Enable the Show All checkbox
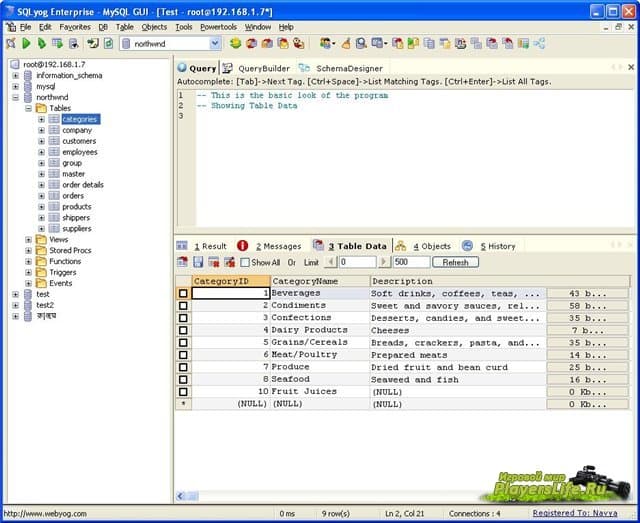Image resolution: width=640 pixels, height=523 pixels. click(x=245, y=263)
